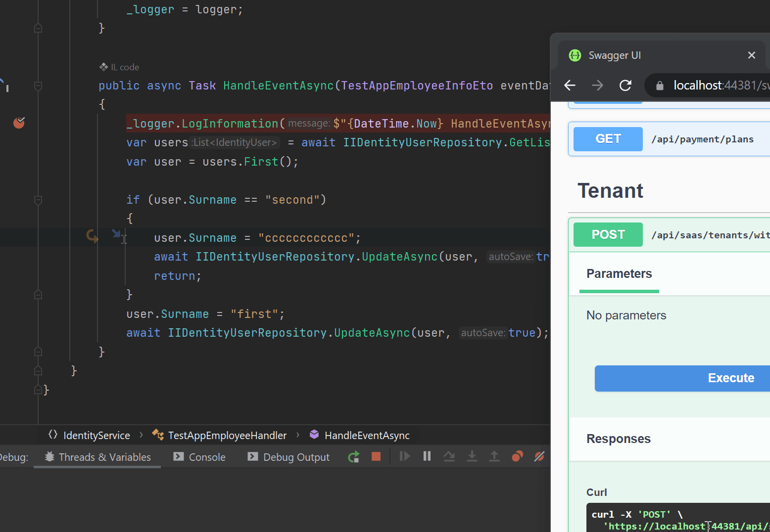Open the Debug Output tab
The height and width of the screenshot is (532, 770).
[289, 457]
